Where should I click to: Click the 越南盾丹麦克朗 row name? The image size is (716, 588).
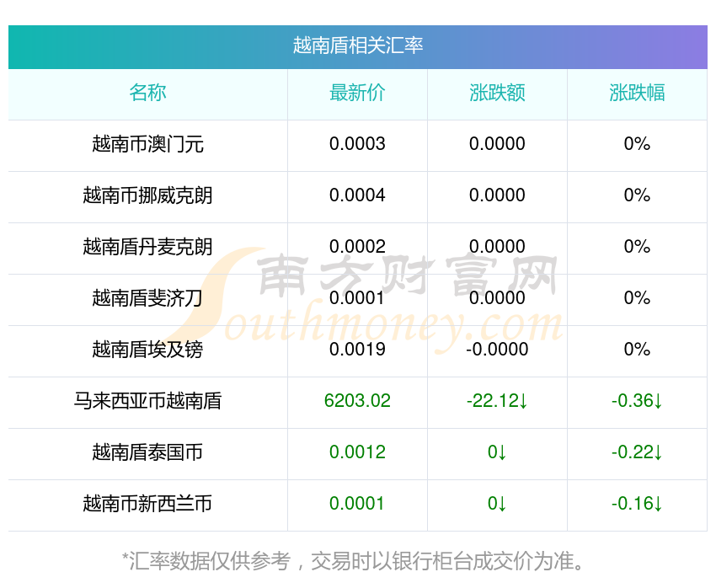point(147,247)
